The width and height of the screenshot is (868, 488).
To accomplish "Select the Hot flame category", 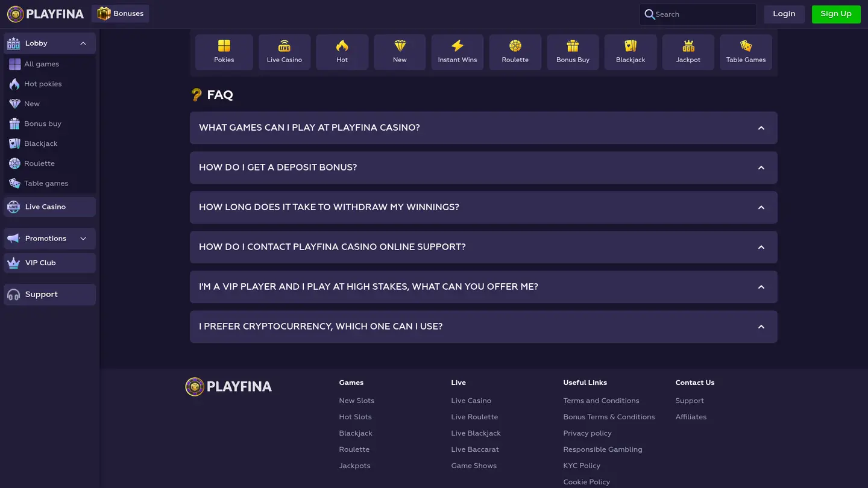I will [x=342, y=52].
